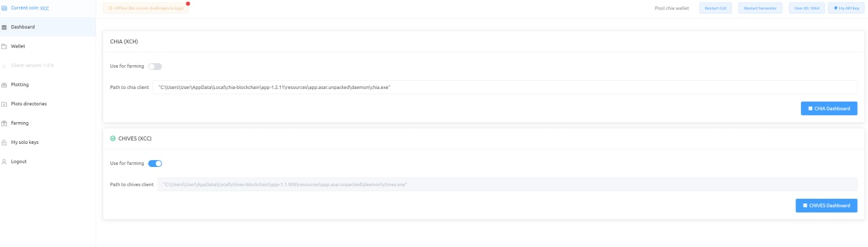Click the Path to chia client field
Image resolution: width=868 pixels, height=247 pixels.
point(505,88)
